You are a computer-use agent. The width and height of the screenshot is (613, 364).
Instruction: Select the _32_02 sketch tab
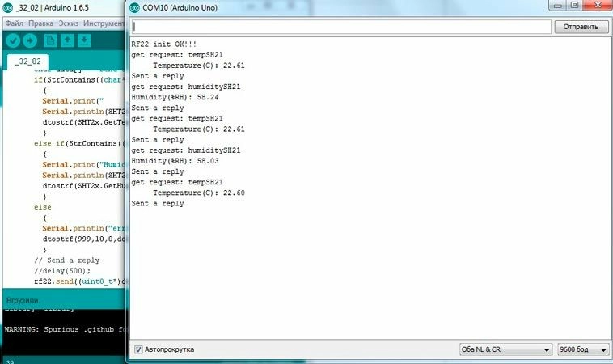[28, 61]
